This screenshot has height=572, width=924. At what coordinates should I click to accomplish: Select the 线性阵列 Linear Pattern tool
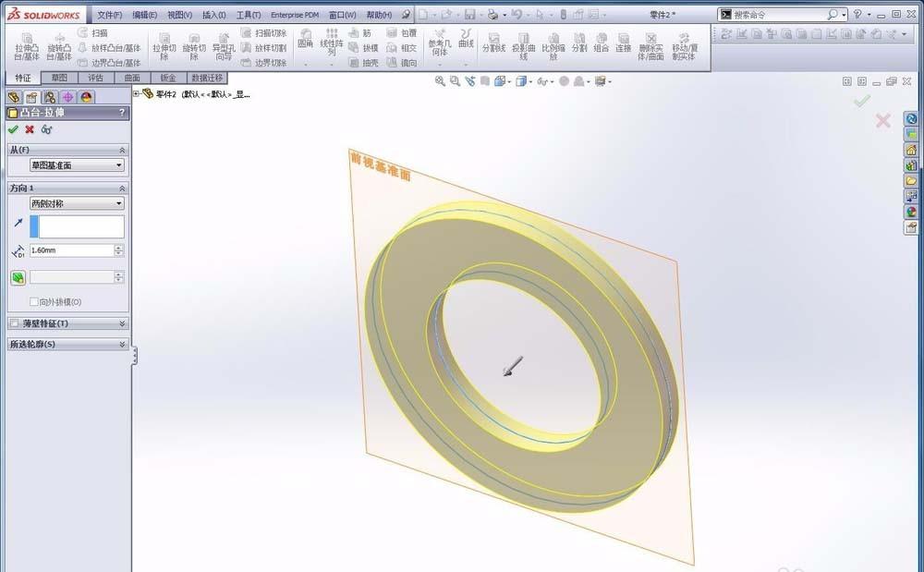(x=329, y=40)
